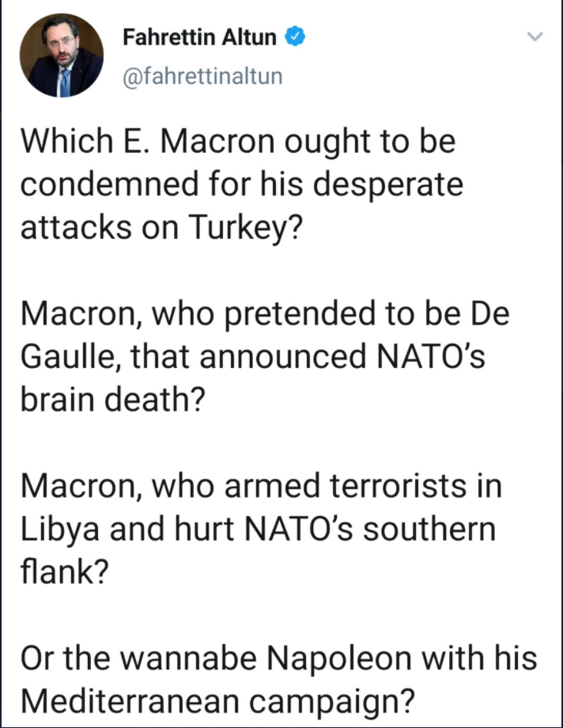Click the display name Fahrettin Altun
Image resolution: width=563 pixels, height=728 pixels.
199,37
